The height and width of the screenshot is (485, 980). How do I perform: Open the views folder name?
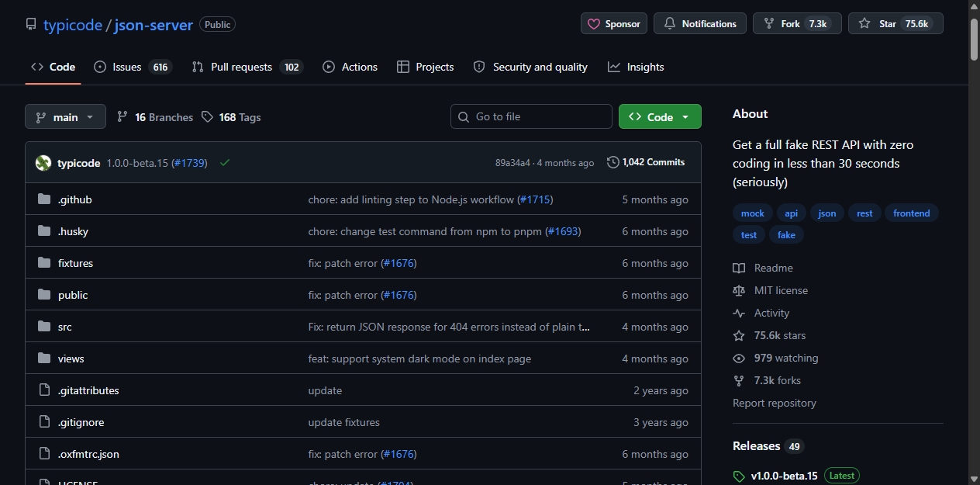71,359
